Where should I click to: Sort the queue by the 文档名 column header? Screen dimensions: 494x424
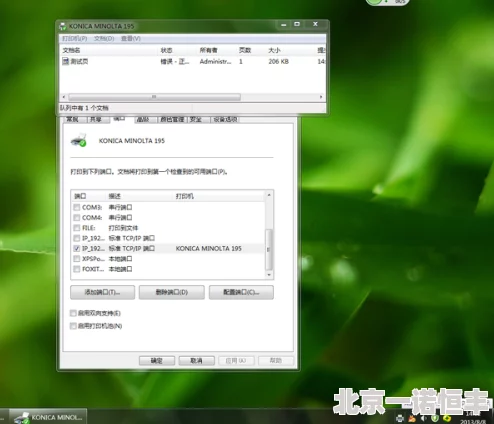(x=109, y=50)
